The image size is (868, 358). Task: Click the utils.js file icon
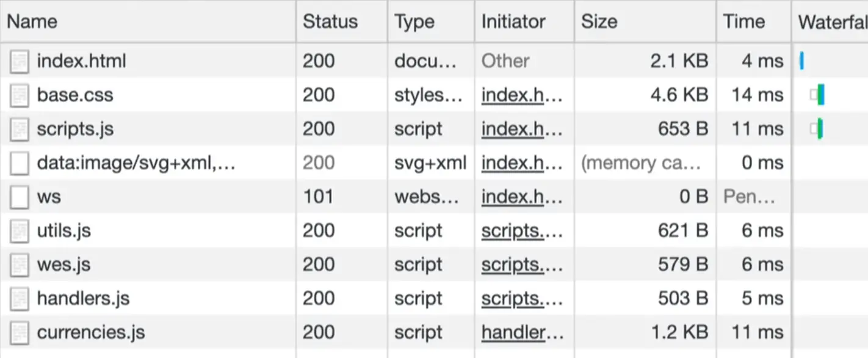coord(20,232)
